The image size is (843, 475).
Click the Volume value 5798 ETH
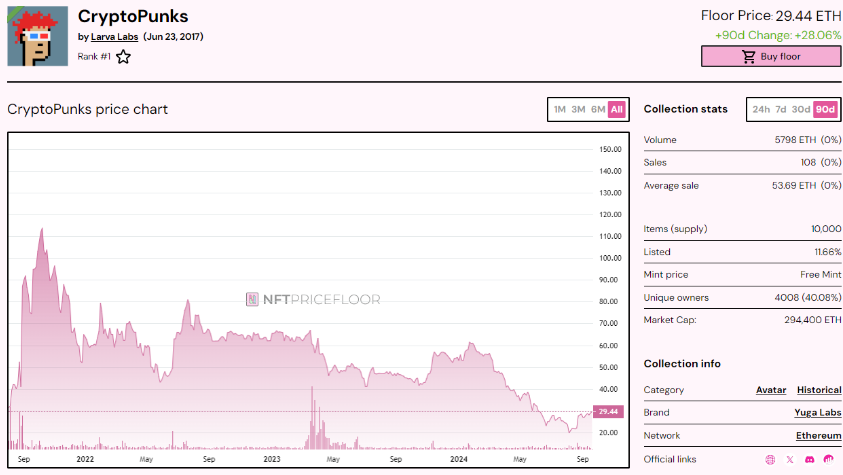pyautogui.click(x=795, y=140)
